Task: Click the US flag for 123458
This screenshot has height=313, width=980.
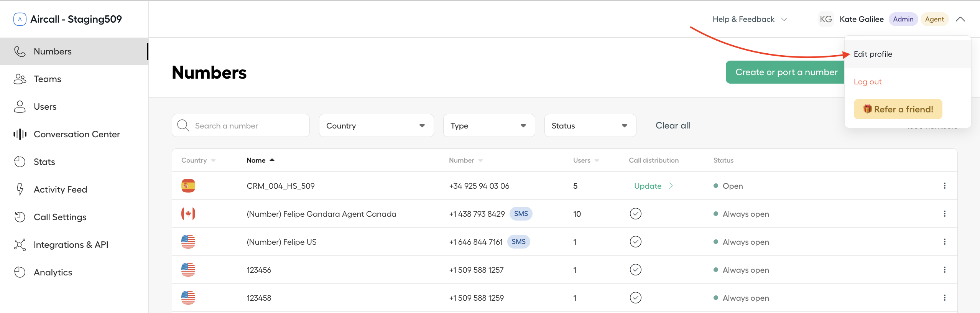Action: (x=188, y=298)
